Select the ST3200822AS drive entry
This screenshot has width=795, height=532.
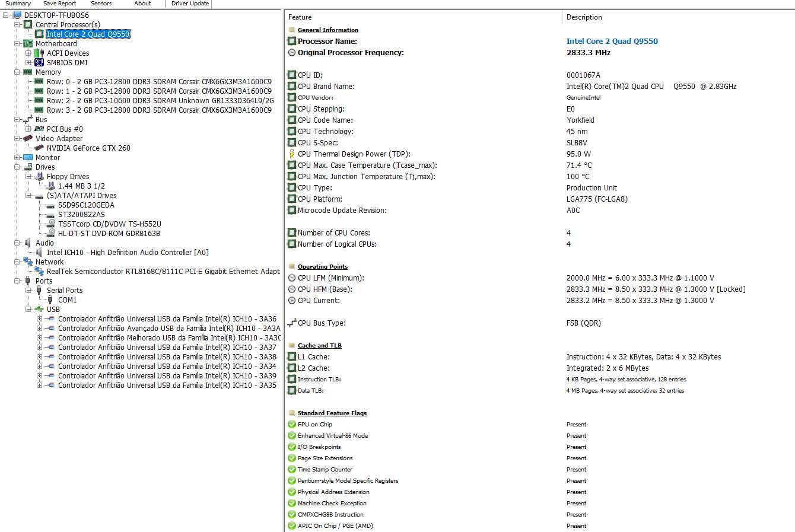pos(81,215)
